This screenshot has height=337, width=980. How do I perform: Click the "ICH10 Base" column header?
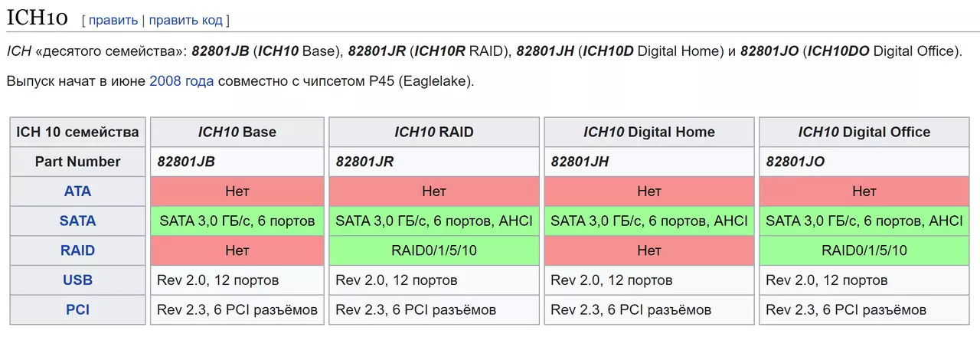[237, 132]
